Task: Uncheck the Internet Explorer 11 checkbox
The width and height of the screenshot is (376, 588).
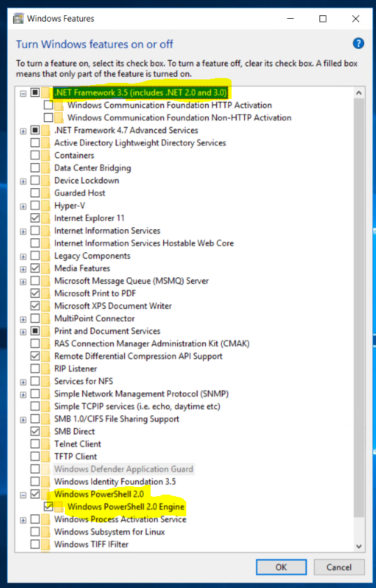Action: [x=35, y=218]
